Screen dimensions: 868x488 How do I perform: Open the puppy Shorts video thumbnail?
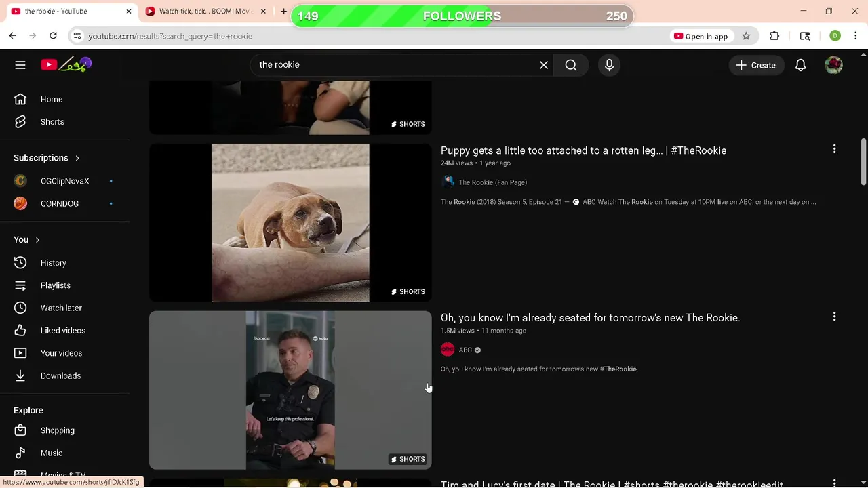point(290,222)
